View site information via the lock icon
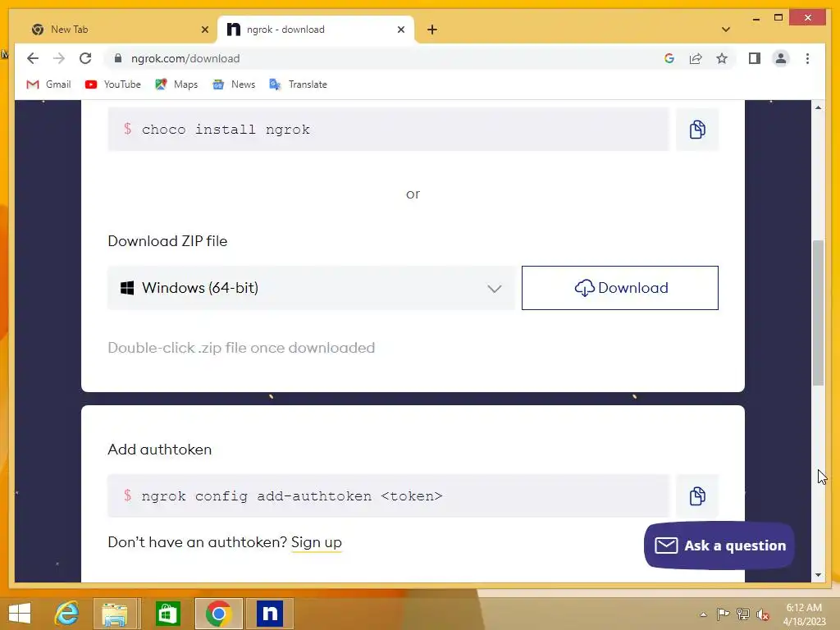Viewport: 840px width, 630px height. coord(118,58)
